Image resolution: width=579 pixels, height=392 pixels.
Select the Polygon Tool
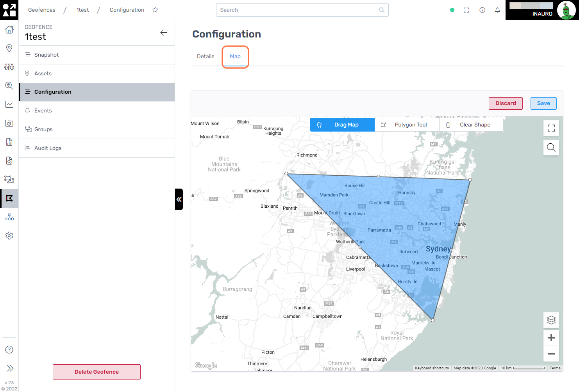[x=407, y=125]
